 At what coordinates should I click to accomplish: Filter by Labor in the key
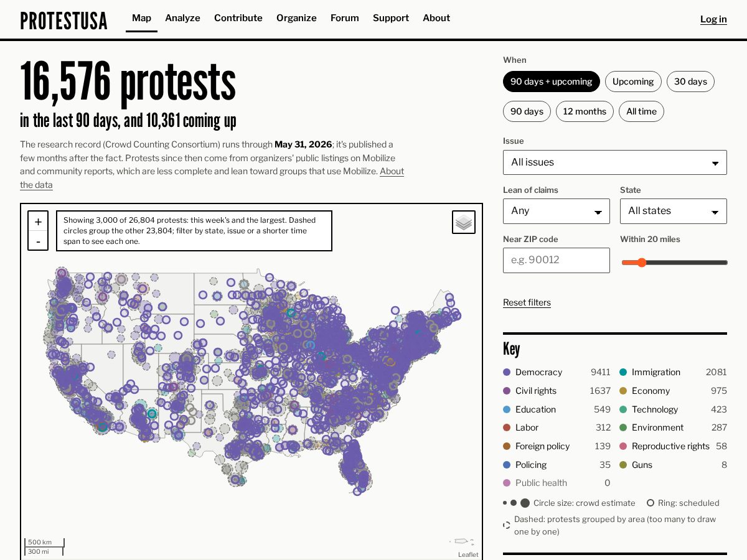557,427
